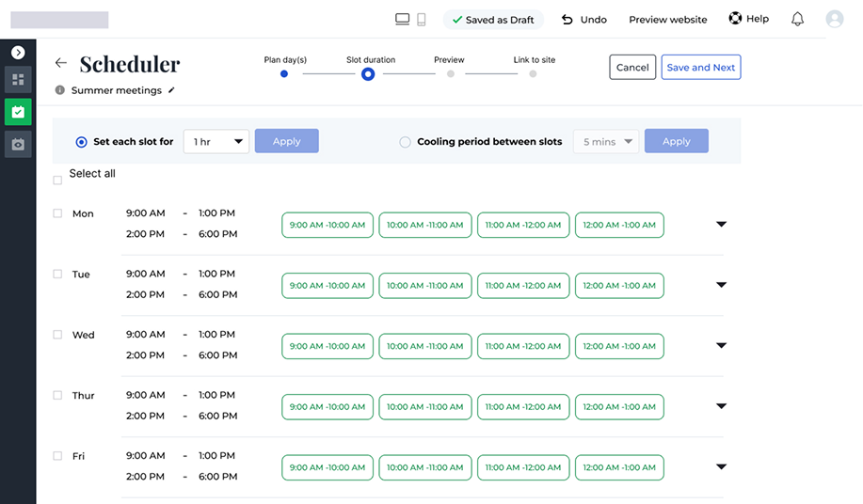Click the Cancel button
Screen dimensions: 863x504
632,68
